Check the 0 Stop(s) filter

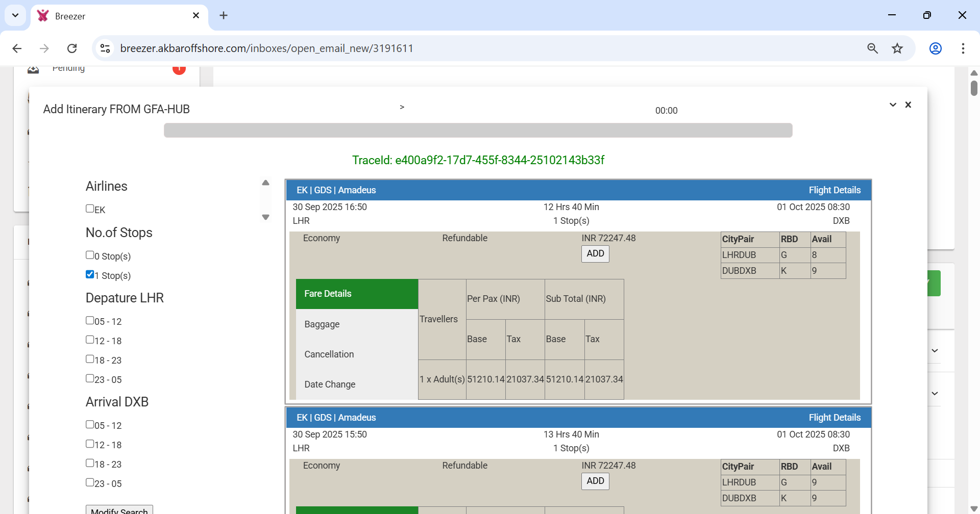point(90,255)
